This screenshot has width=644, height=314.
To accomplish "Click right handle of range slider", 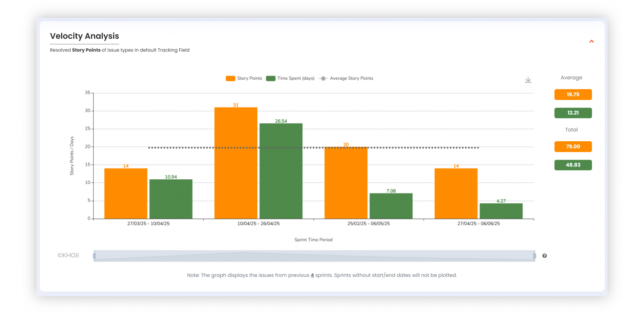I will point(535,256).
